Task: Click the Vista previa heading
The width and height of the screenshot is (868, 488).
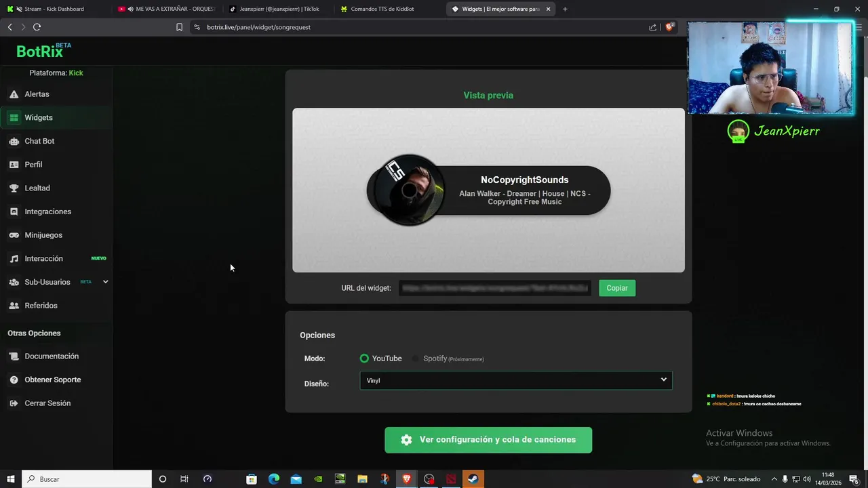Action: point(488,96)
